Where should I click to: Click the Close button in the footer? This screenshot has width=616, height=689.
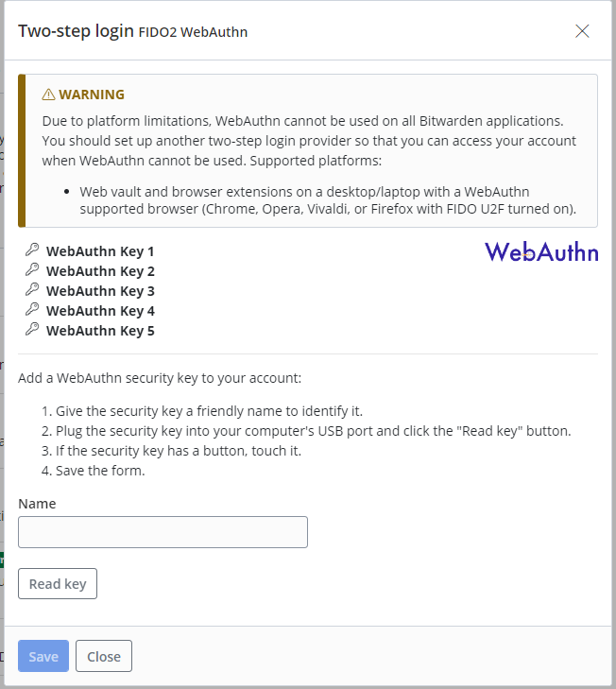tap(104, 656)
